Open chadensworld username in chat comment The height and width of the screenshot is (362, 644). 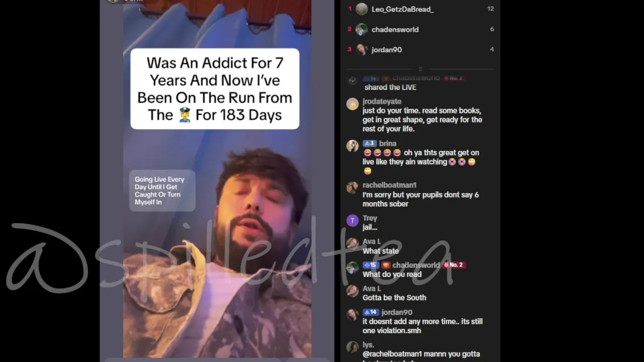(x=416, y=265)
